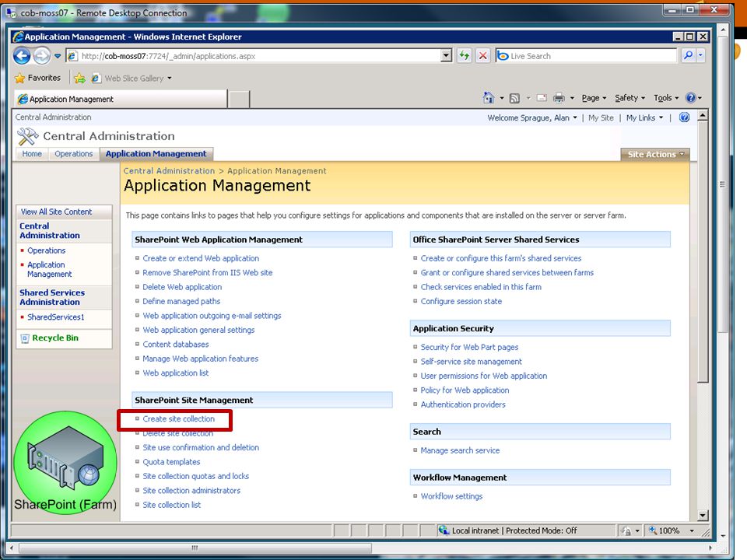Open Security for Web Part pages
This screenshot has width=747, height=560.
[x=469, y=347]
